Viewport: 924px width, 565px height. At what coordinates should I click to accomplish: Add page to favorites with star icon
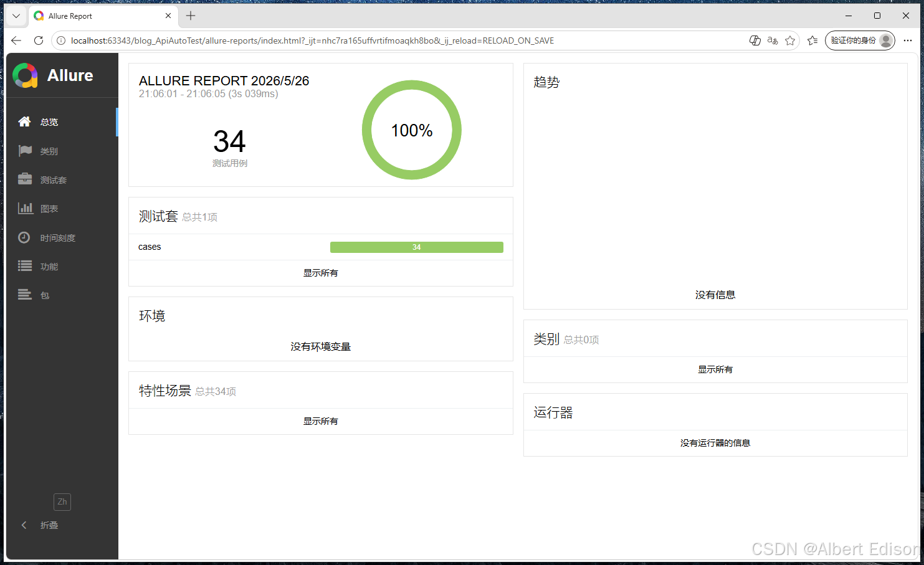790,40
